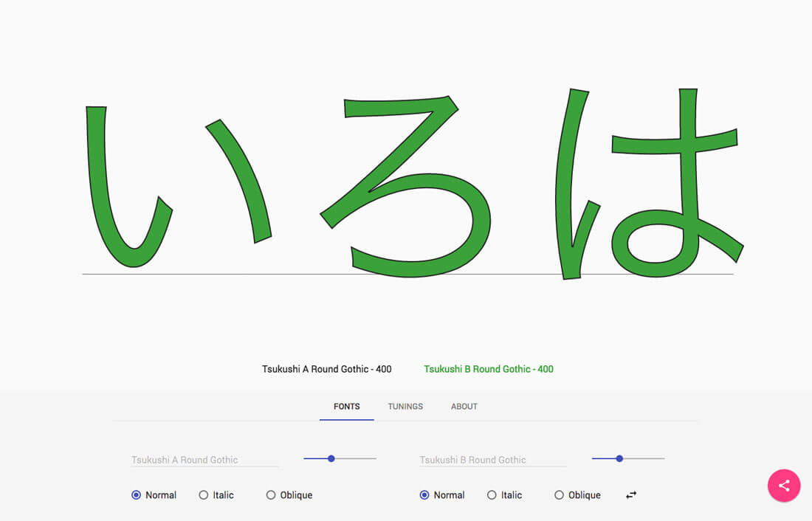
Task: Select Italic style for Tsukushi A font
Action: click(204, 495)
